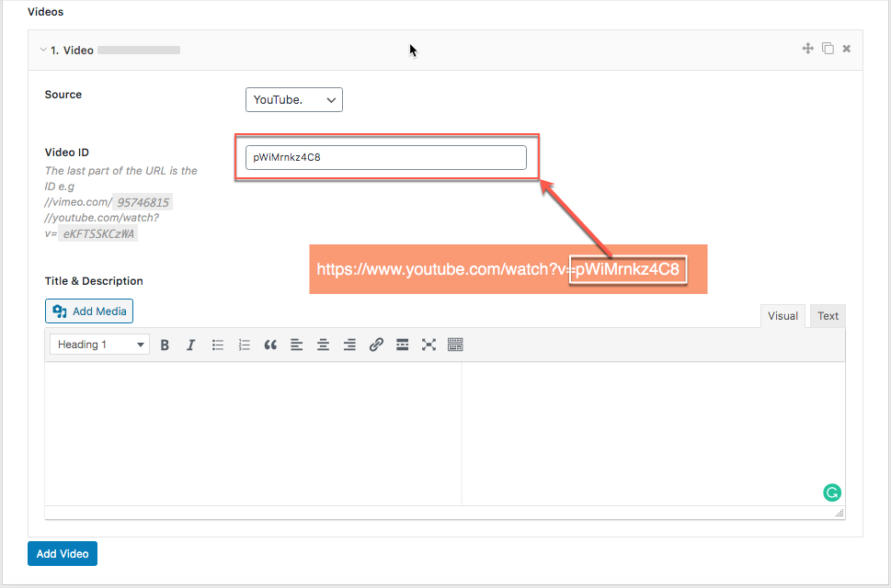
Task: Click the example Vimeo ID 95746815
Action: point(143,202)
